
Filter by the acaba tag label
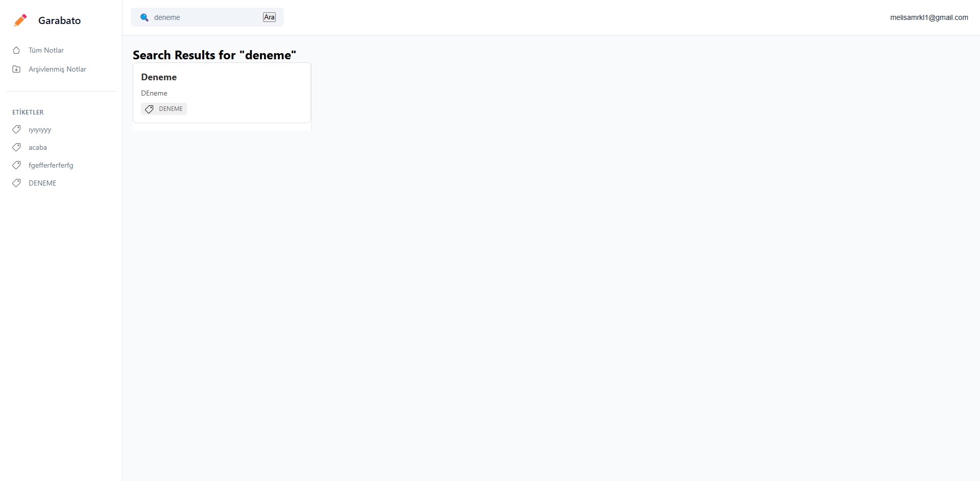38,147
